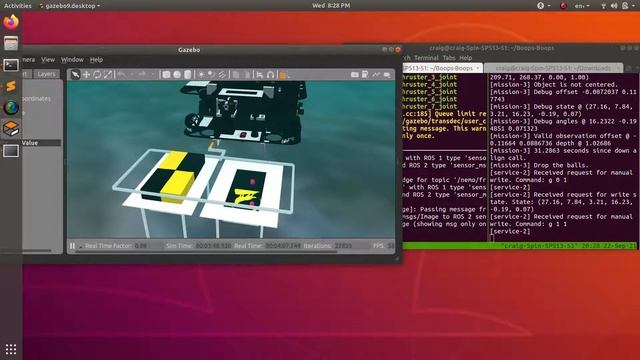Click the Sim Time value in status bar

point(213,246)
